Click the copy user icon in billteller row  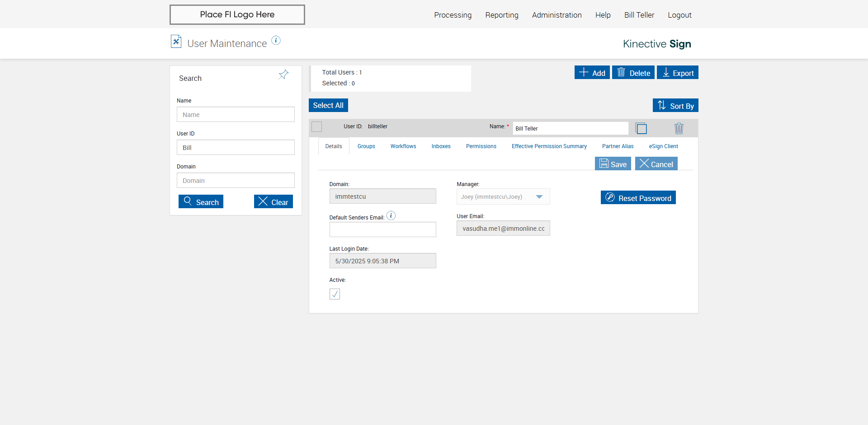coord(641,128)
